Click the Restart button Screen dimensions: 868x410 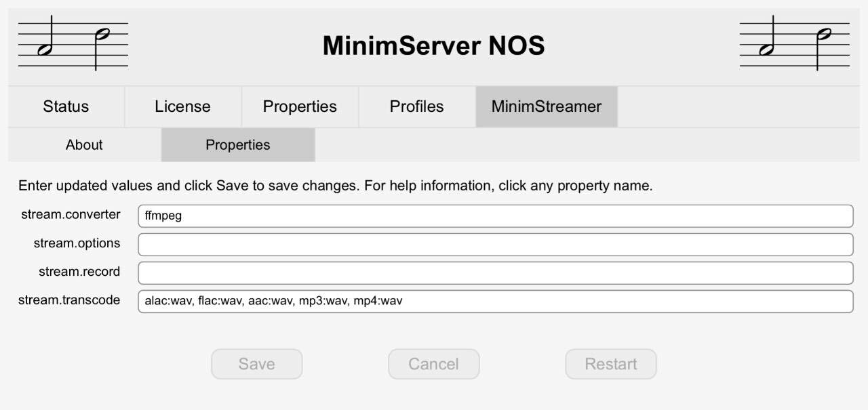click(x=611, y=364)
